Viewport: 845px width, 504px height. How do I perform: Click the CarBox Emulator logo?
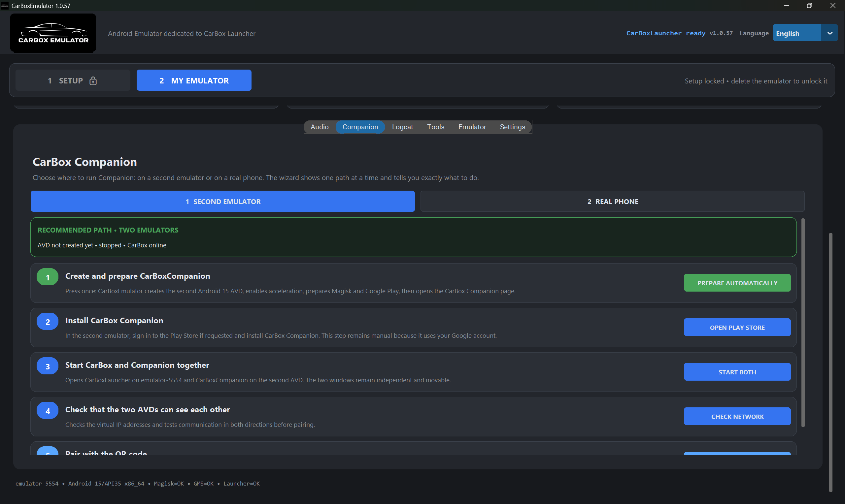[53, 33]
